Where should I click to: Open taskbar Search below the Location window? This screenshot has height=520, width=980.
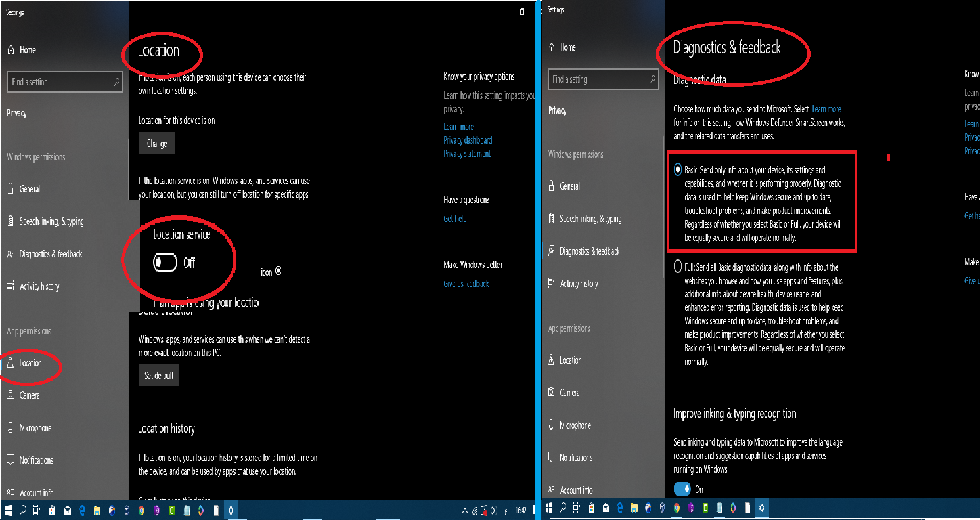coord(23,510)
